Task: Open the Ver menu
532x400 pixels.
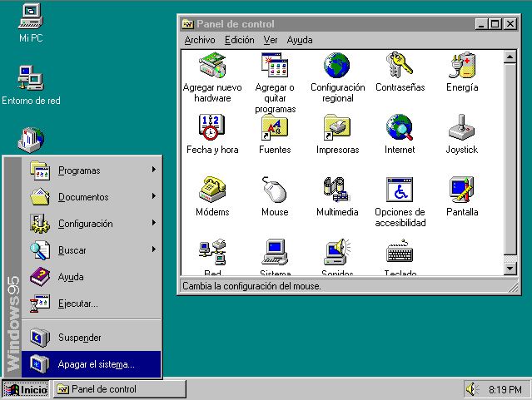Action: pyautogui.click(x=271, y=40)
